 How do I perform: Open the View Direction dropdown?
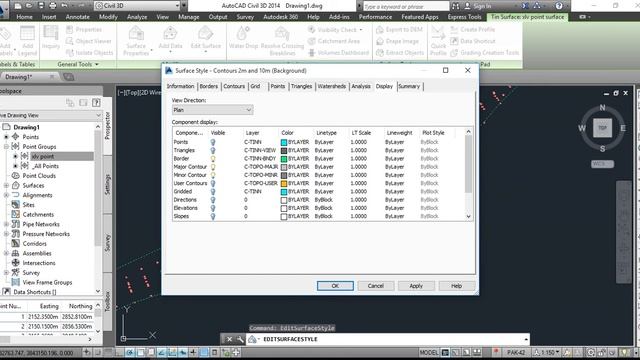click(x=212, y=110)
